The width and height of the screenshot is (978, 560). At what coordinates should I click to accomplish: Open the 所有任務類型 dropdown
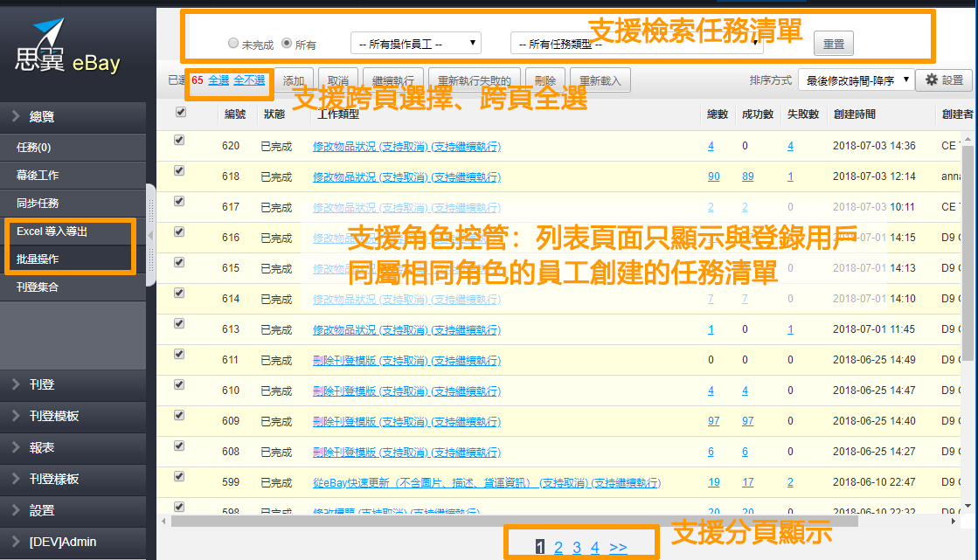[637, 44]
